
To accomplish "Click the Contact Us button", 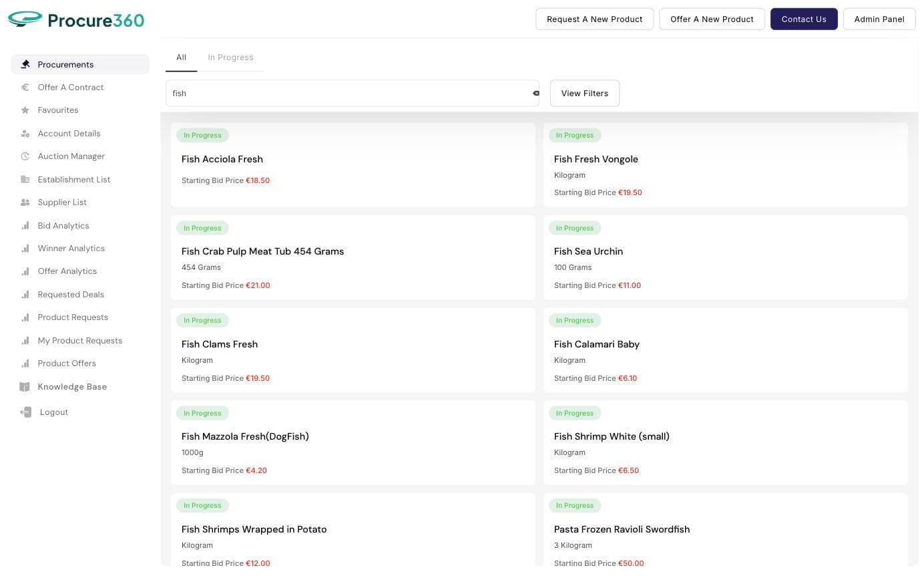I will 804,19.
